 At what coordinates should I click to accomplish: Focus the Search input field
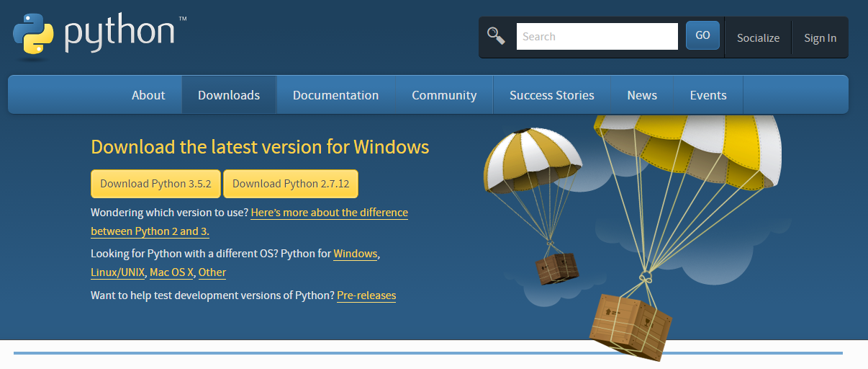point(597,36)
